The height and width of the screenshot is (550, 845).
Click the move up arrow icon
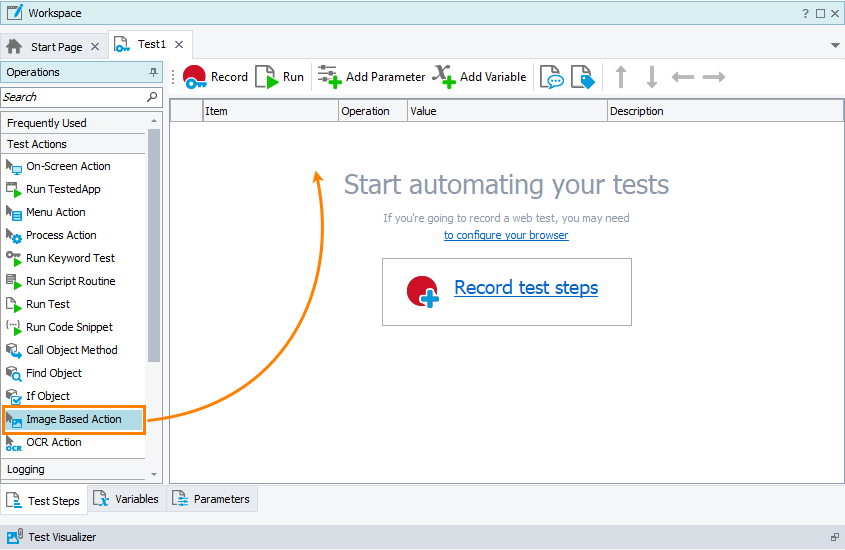click(x=621, y=77)
